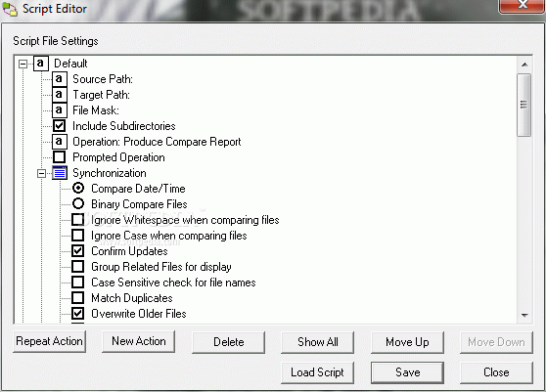The height and width of the screenshot is (392, 546).
Task: Collapse the Synchronization tree node
Action: (x=41, y=173)
